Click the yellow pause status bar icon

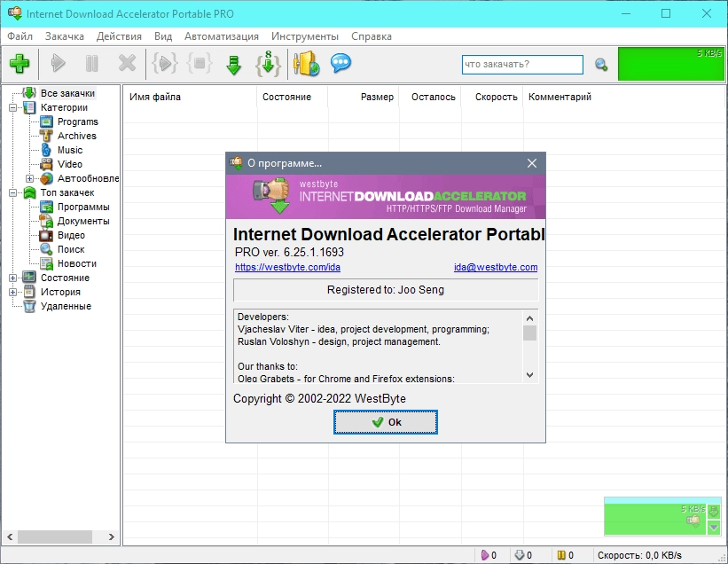click(561, 555)
